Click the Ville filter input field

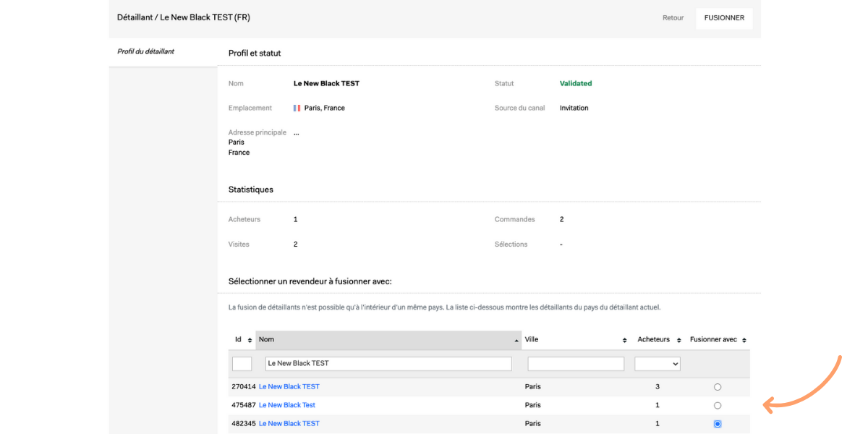[576, 364]
